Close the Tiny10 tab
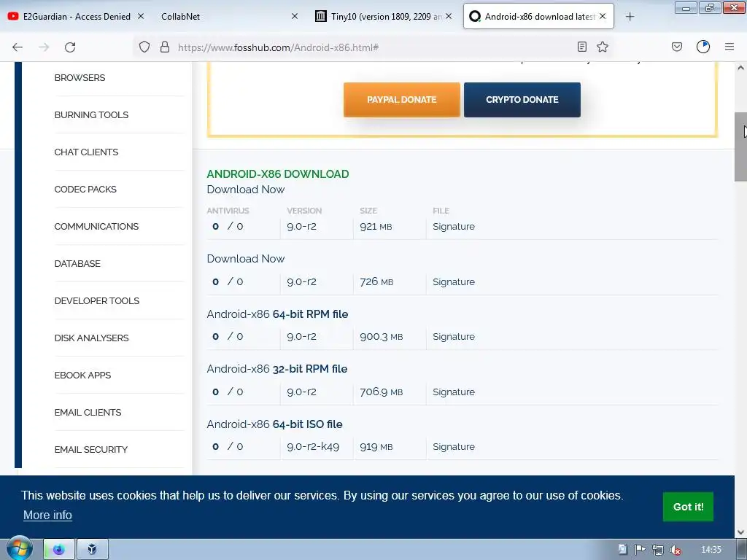Viewport: 747px width, 560px height. click(x=449, y=16)
